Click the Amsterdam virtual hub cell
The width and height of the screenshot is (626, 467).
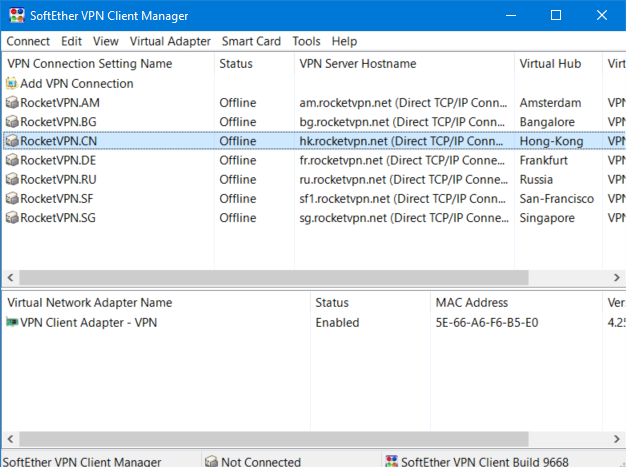(x=550, y=103)
